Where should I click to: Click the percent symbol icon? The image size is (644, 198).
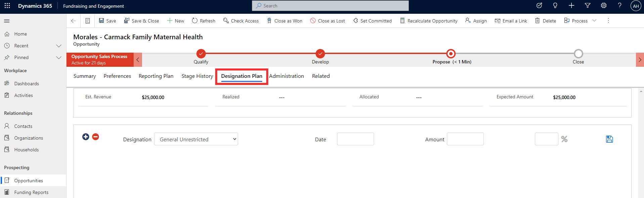(x=564, y=139)
